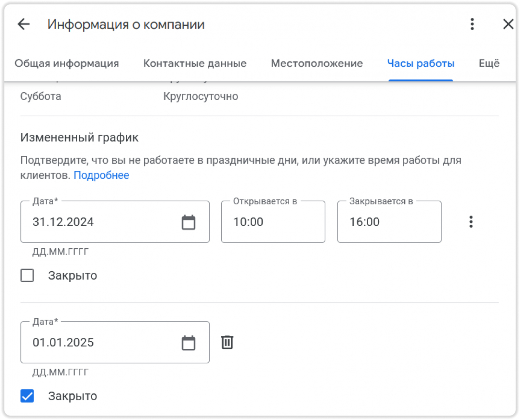520x420 pixels.
Task: Go back using the left arrow
Action: 24,24
